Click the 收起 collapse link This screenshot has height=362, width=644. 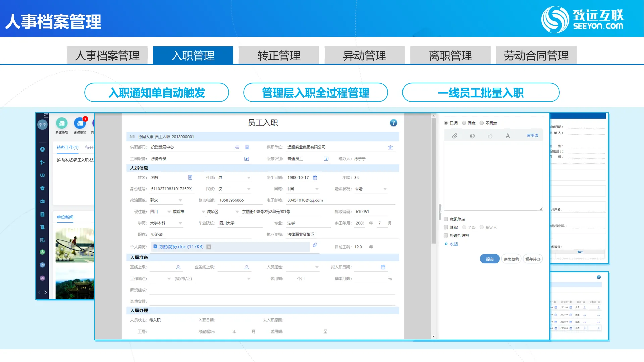(451, 244)
